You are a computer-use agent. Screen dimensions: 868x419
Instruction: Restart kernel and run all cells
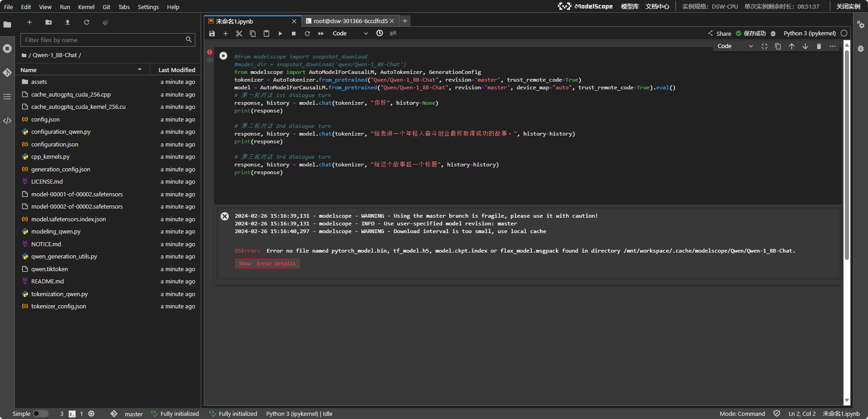tap(321, 34)
